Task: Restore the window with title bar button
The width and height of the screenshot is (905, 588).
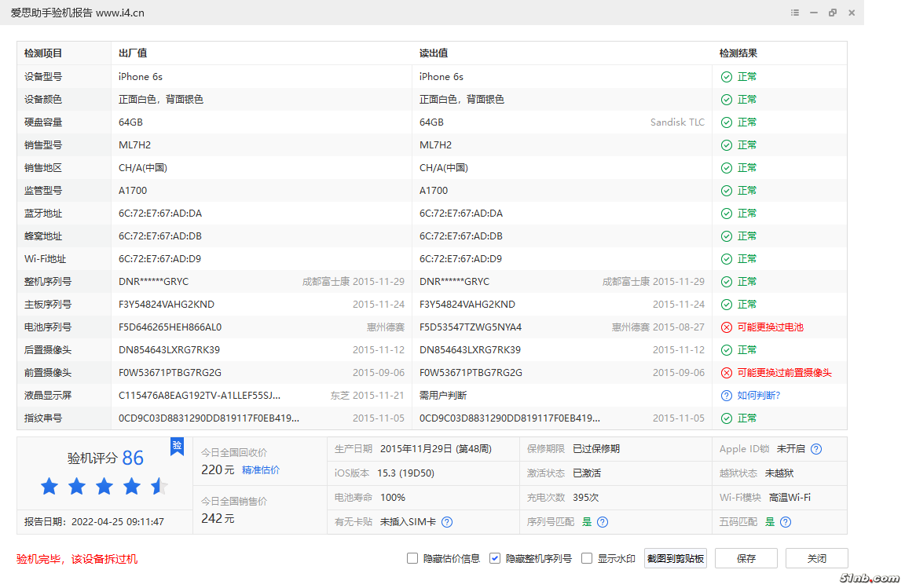Action: pyautogui.click(x=833, y=13)
